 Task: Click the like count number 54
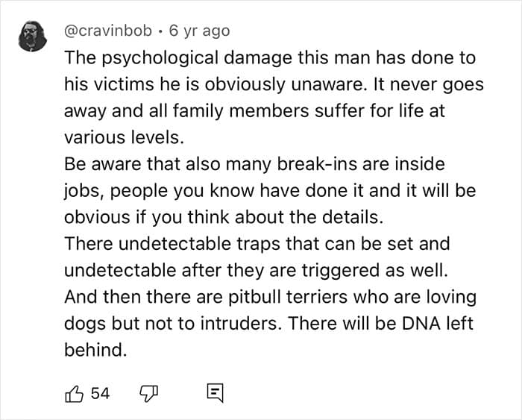100,393
